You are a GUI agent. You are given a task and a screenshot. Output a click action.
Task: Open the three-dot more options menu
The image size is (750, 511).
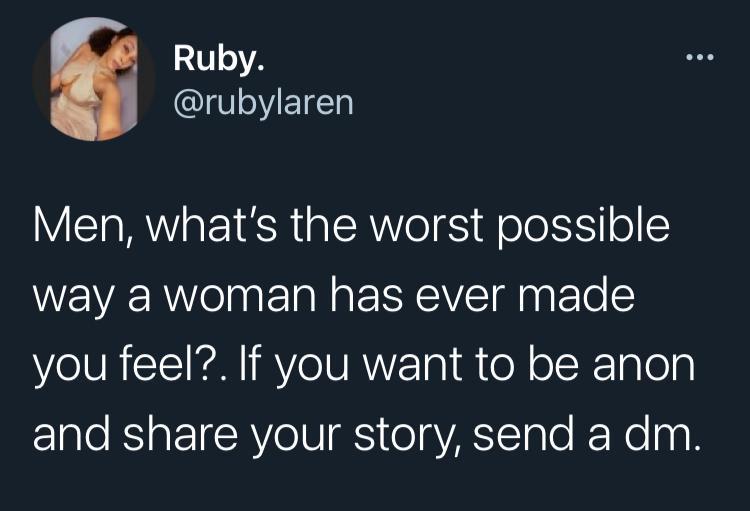[700, 57]
